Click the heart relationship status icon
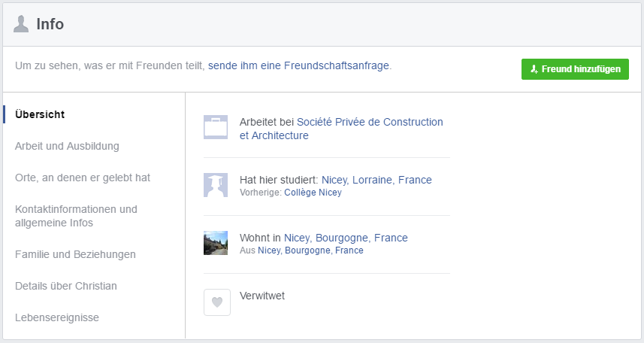The image size is (644, 343). [x=217, y=302]
